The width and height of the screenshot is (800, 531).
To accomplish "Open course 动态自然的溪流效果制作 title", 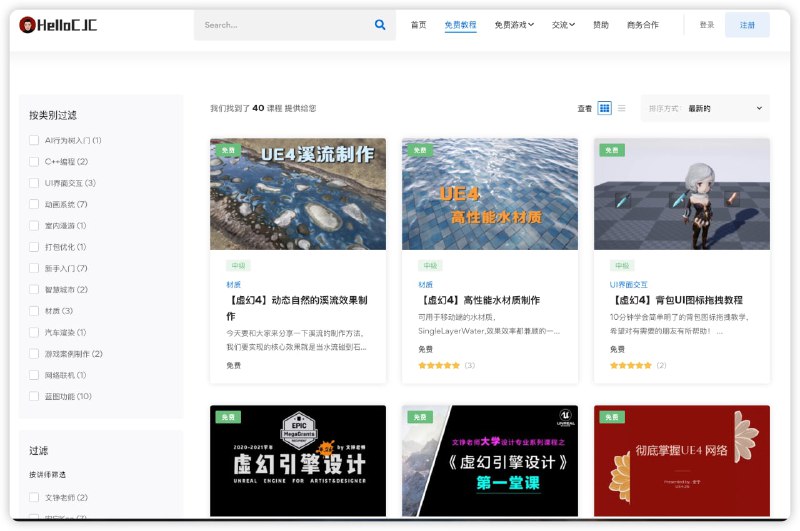I will click(x=297, y=308).
